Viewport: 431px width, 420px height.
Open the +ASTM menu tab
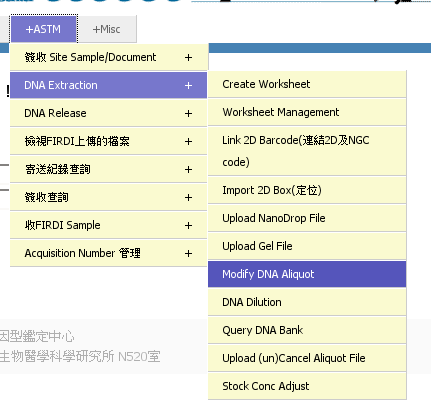(44, 29)
